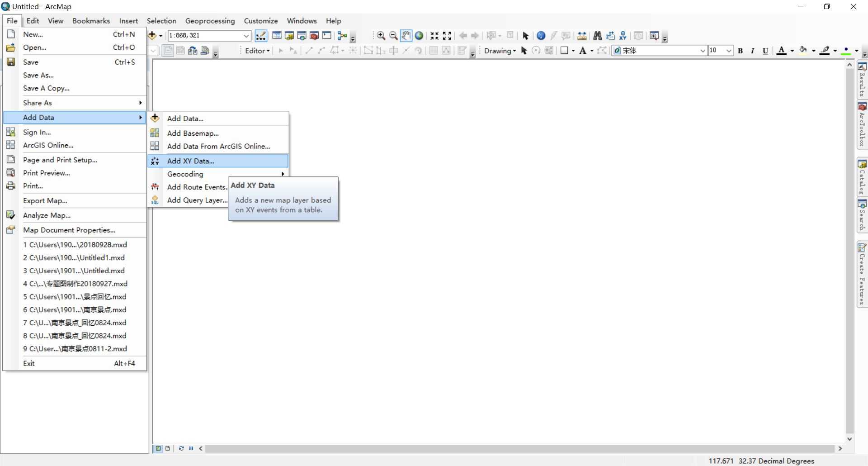Click the vertical scrollbar down arrow
Screen dimensions: 868x466
coord(849,438)
